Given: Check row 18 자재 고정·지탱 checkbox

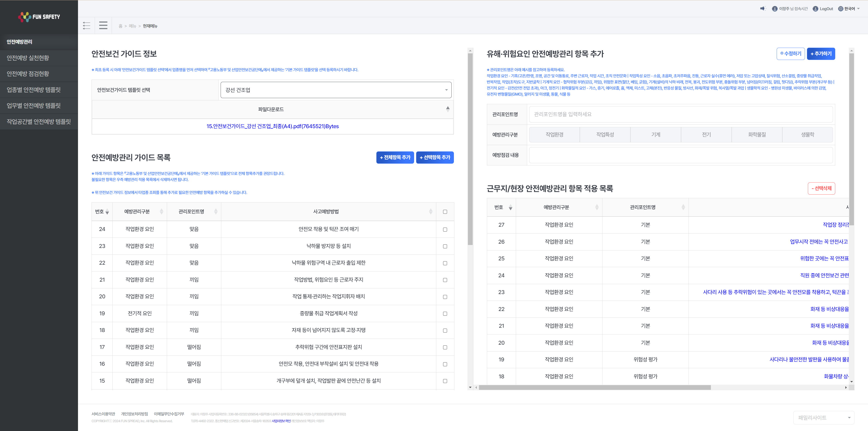Looking at the screenshot, I should [x=445, y=331].
